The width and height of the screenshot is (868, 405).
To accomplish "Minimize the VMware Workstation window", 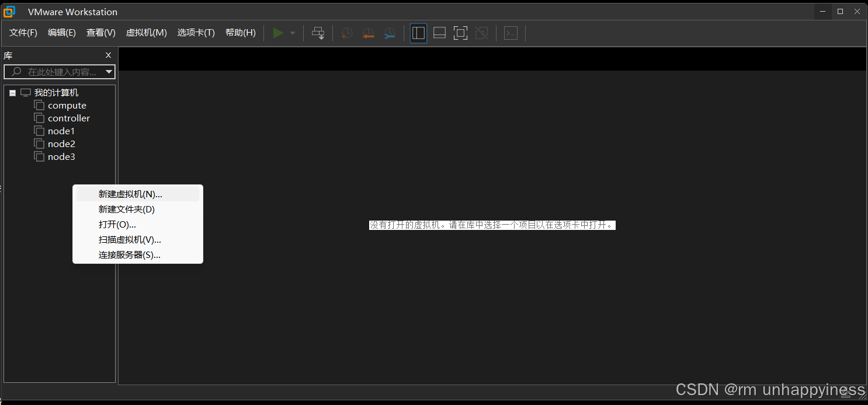I will pyautogui.click(x=822, y=11).
